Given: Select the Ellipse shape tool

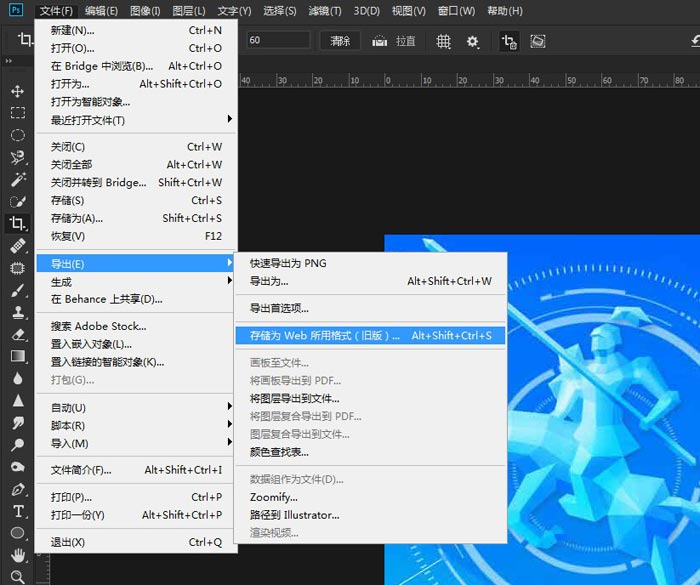Looking at the screenshot, I should pyautogui.click(x=18, y=533).
